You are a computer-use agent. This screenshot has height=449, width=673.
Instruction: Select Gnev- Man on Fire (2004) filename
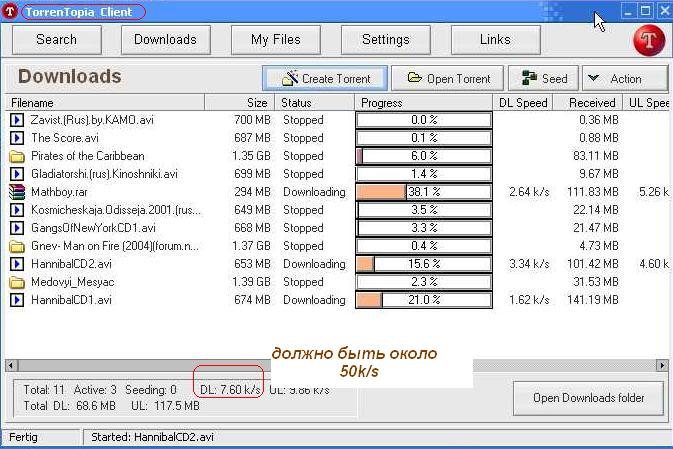point(115,246)
